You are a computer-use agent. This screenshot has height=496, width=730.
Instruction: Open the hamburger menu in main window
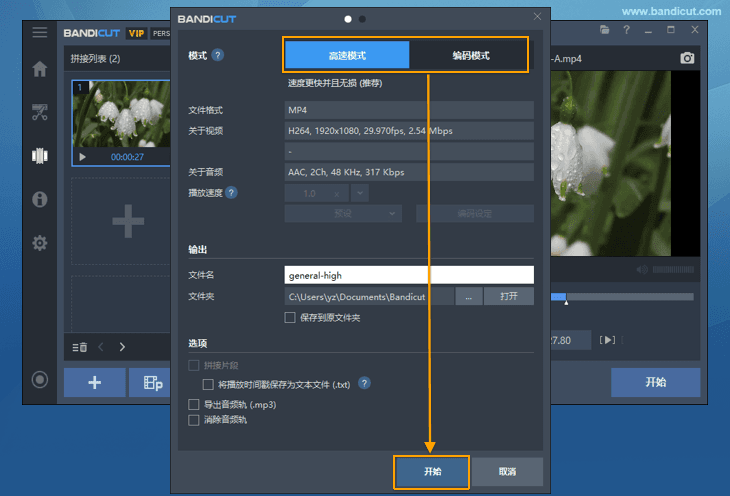tap(40, 33)
